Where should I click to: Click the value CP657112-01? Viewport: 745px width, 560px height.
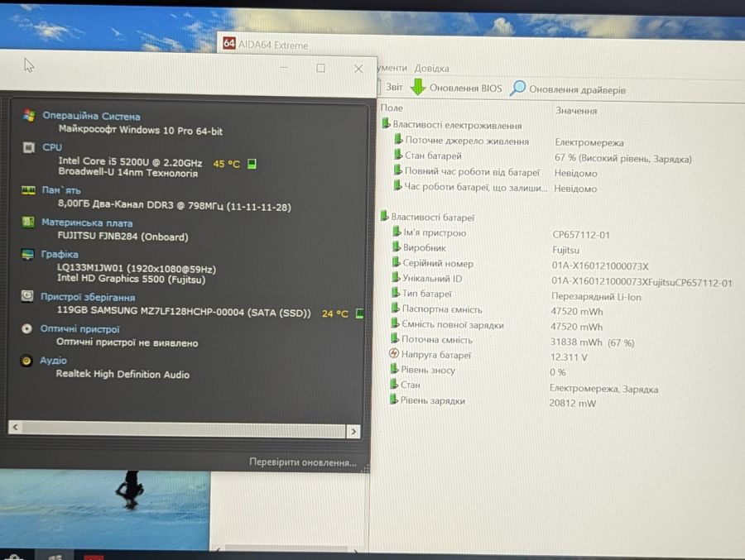[x=580, y=235]
